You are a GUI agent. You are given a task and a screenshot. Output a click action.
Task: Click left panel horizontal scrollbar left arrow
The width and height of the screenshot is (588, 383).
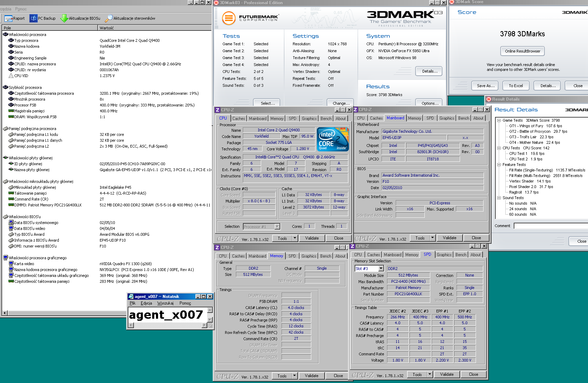[x=5, y=313]
